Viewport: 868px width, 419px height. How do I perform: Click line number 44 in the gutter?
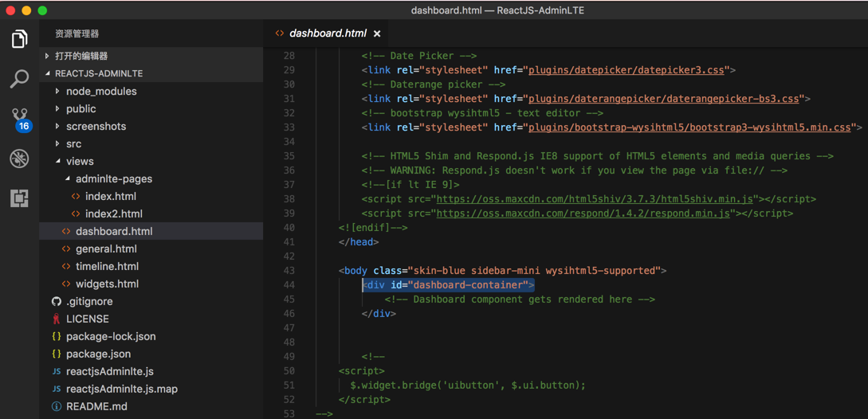[x=289, y=285]
